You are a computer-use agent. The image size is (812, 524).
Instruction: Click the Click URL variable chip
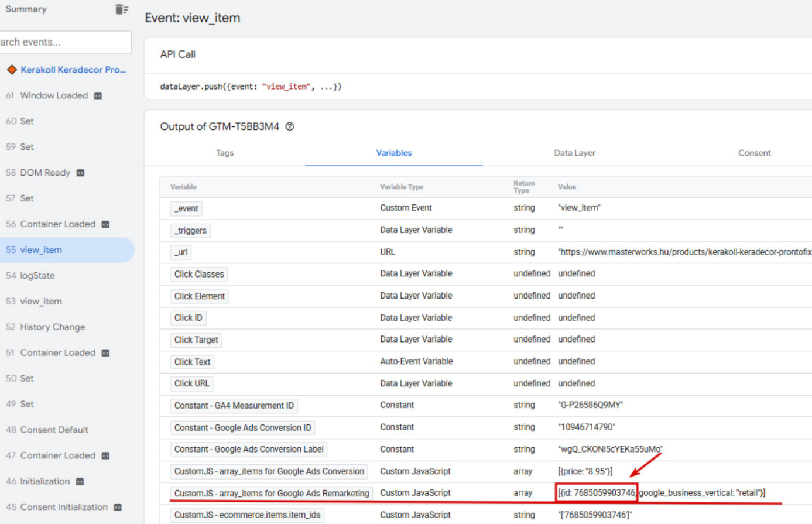(192, 383)
